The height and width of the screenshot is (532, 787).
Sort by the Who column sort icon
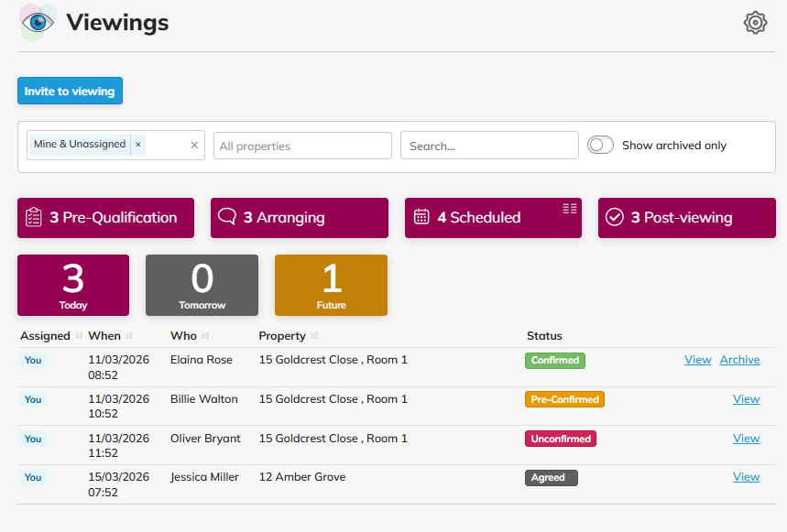(x=204, y=336)
